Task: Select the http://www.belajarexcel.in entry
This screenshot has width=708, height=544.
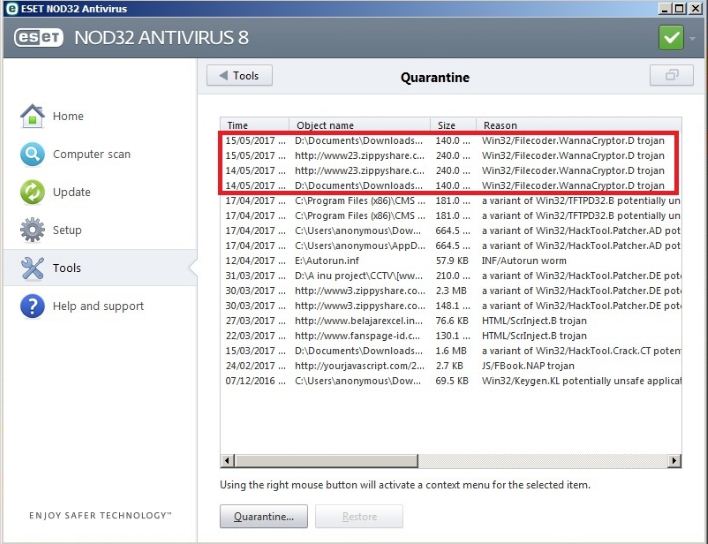Action: 359,321
